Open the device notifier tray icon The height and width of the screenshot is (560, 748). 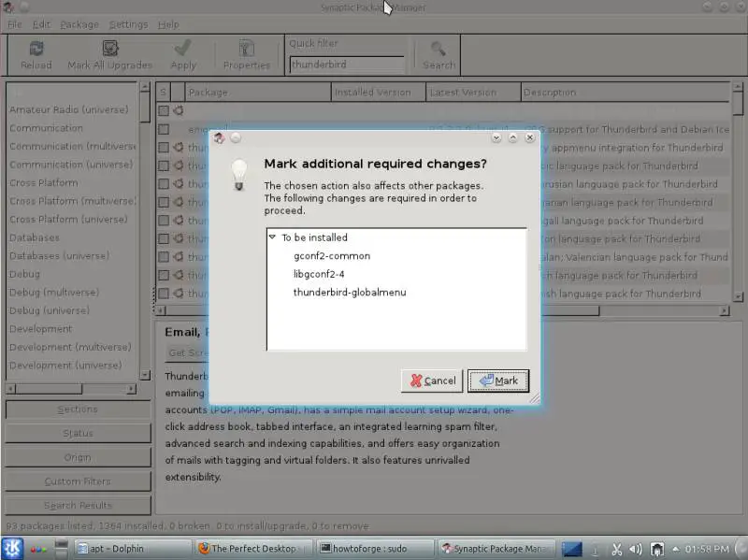pos(657,550)
